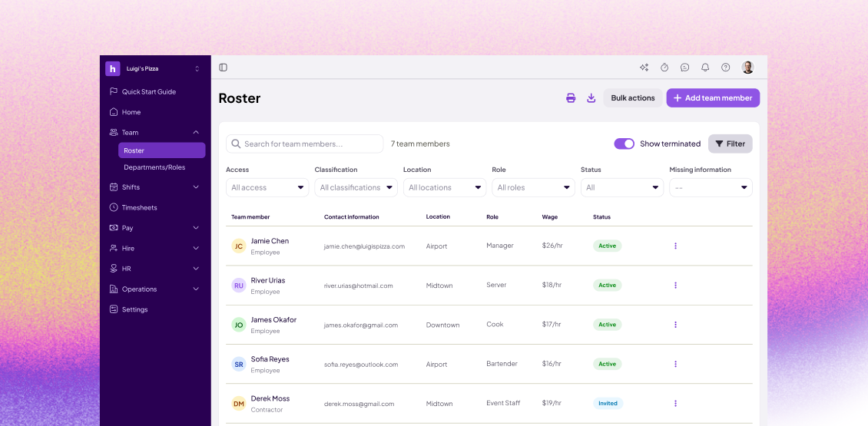This screenshot has width=868, height=426.
Task: Open Sofia Reyes's team member name
Action: [270, 359]
